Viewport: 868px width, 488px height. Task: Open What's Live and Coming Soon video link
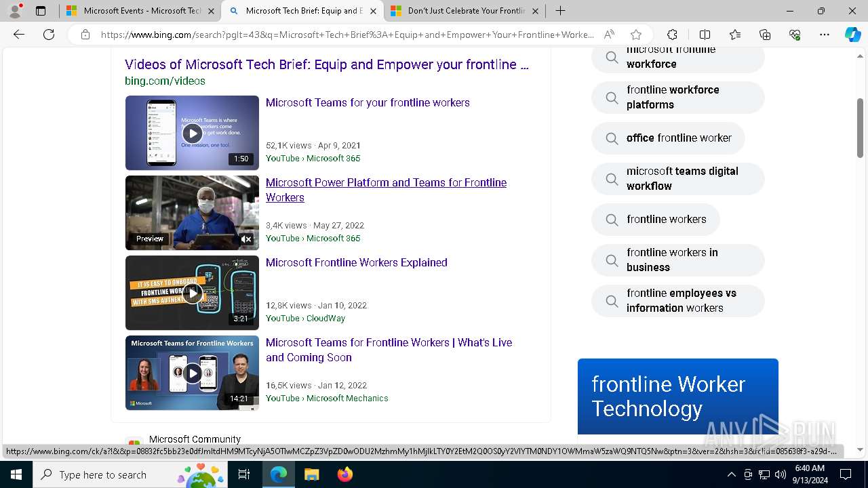tap(389, 350)
